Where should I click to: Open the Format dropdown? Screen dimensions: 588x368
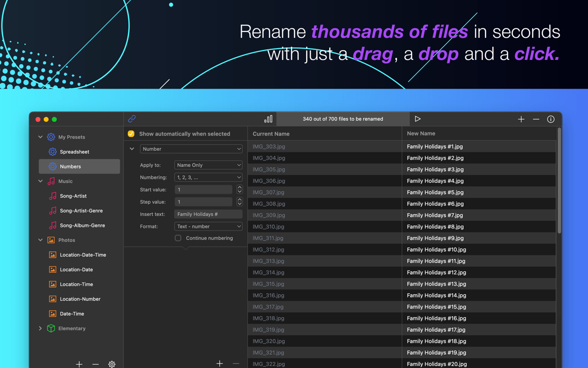[x=208, y=227]
